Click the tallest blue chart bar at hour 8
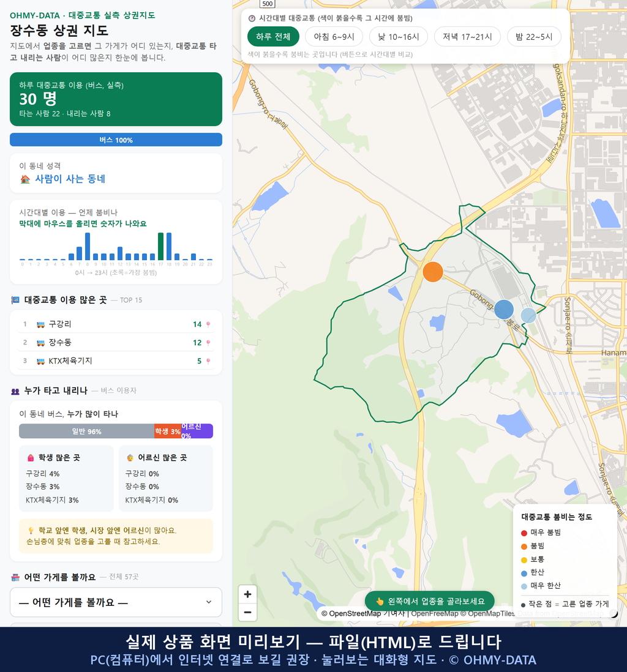The image size is (627, 672). 88,247
